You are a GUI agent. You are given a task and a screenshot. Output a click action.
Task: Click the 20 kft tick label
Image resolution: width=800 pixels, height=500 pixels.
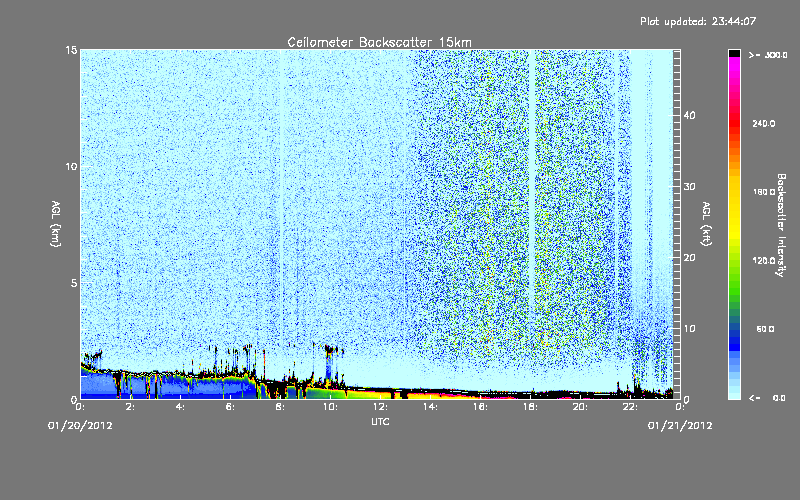689,258
